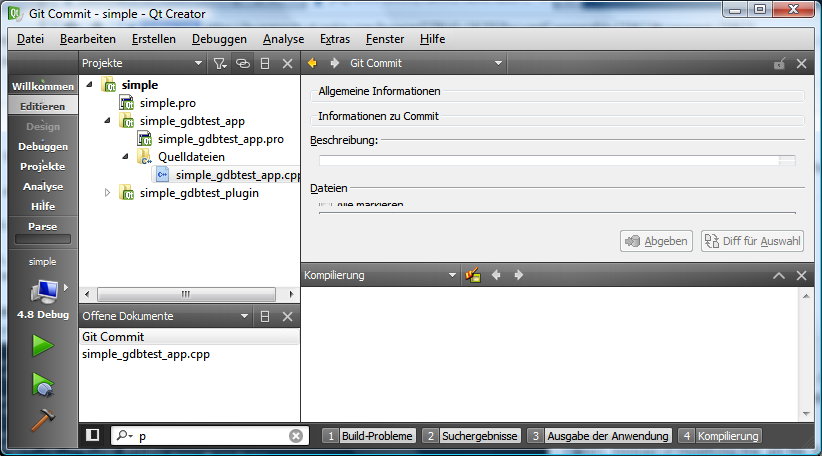
Task: Select simple_gdbtest_app.pro file
Action: [x=221, y=139]
